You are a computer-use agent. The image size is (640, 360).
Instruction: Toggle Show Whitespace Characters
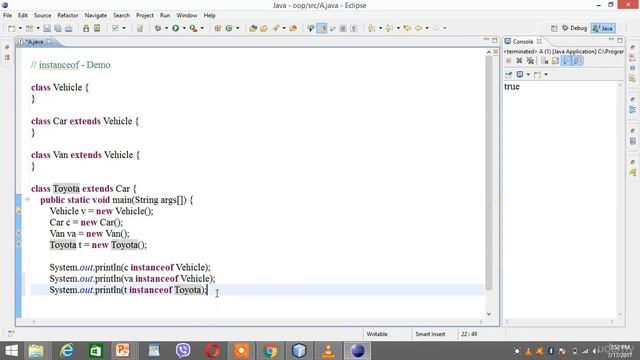(x=353, y=28)
